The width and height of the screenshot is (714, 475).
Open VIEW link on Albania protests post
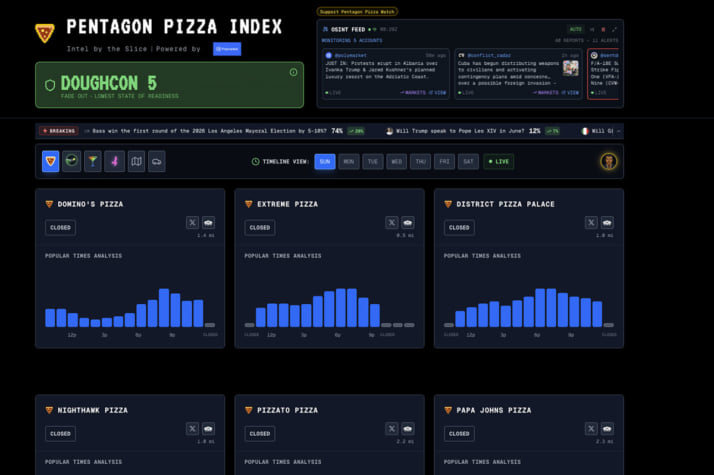coord(437,92)
